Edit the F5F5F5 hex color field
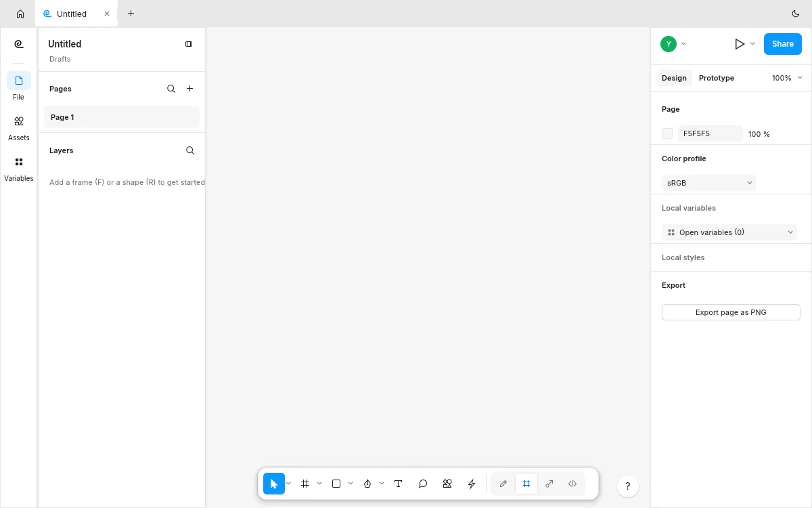Viewport: 812px width, 508px height. pyautogui.click(x=710, y=133)
